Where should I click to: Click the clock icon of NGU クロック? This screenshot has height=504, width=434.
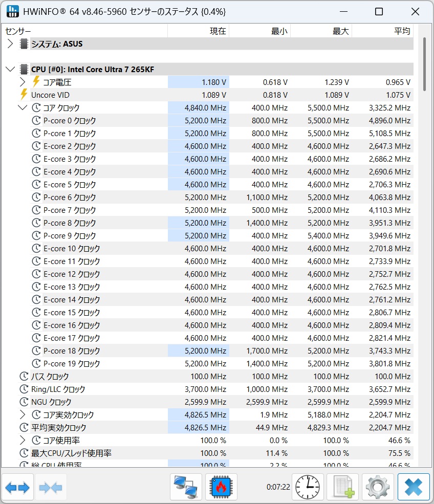click(24, 402)
